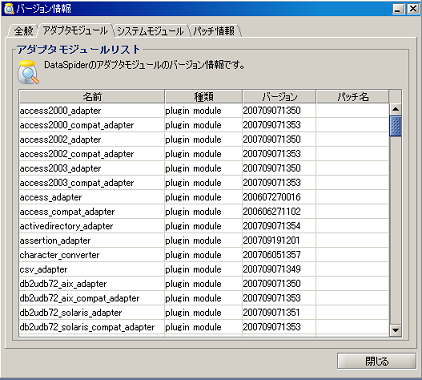Screen dimensions: 422x380
Task: Select the access_adapter row
Action: click(204, 197)
